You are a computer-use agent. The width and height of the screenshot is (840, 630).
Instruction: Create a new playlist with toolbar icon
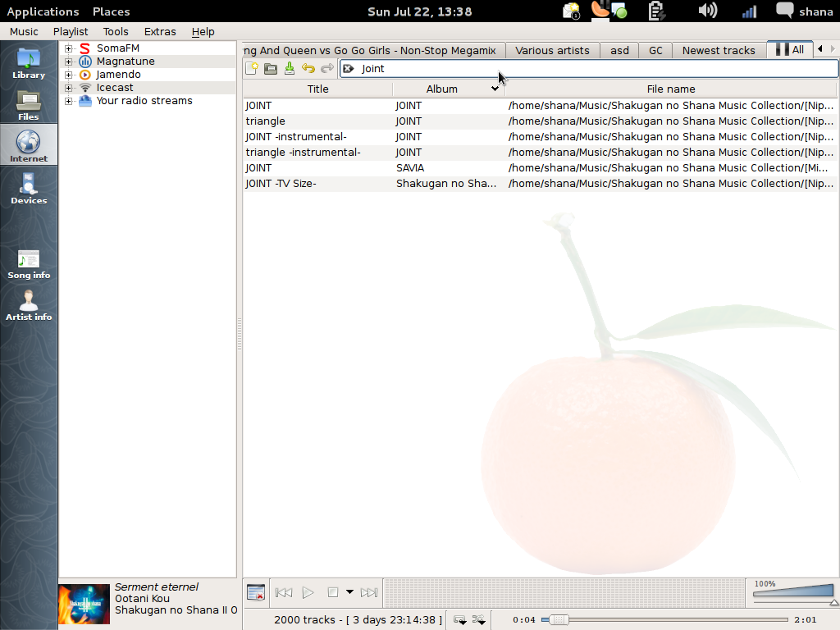click(252, 68)
